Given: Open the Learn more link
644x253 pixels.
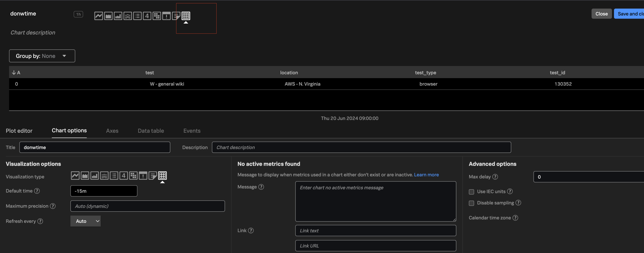Looking at the screenshot, I should [426, 175].
